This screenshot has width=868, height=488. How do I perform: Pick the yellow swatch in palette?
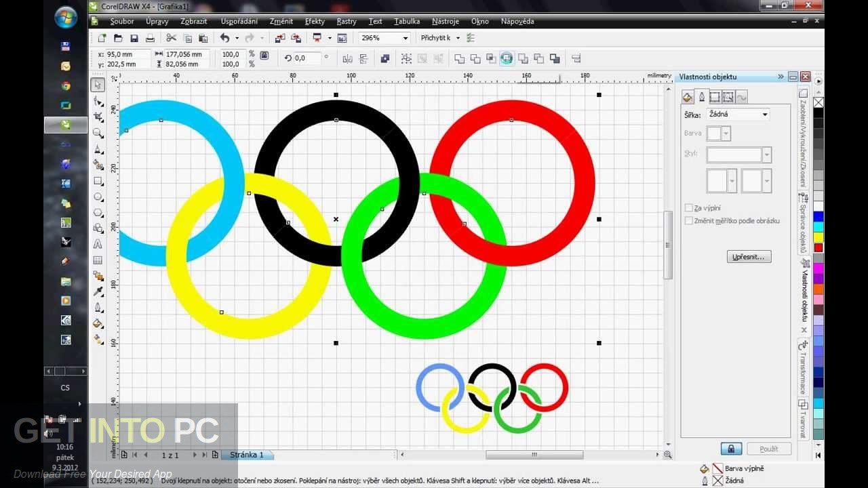pyautogui.click(x=818, y=237)
